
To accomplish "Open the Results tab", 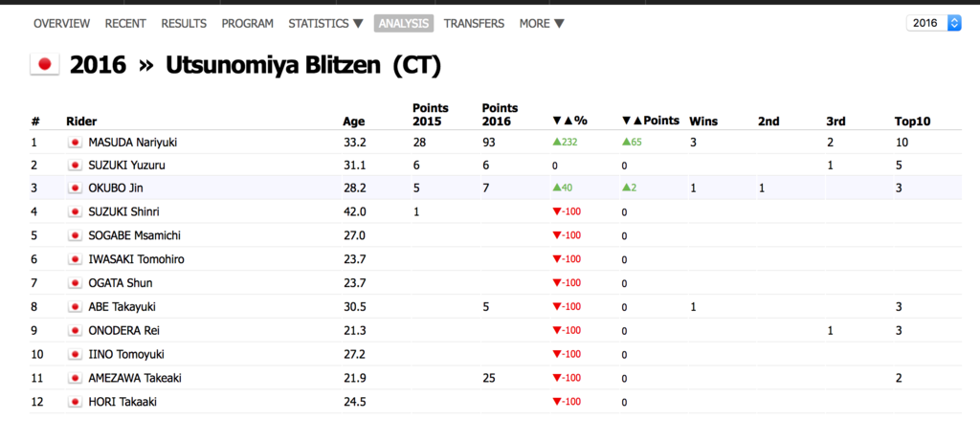I will click(x=184, y=23).
